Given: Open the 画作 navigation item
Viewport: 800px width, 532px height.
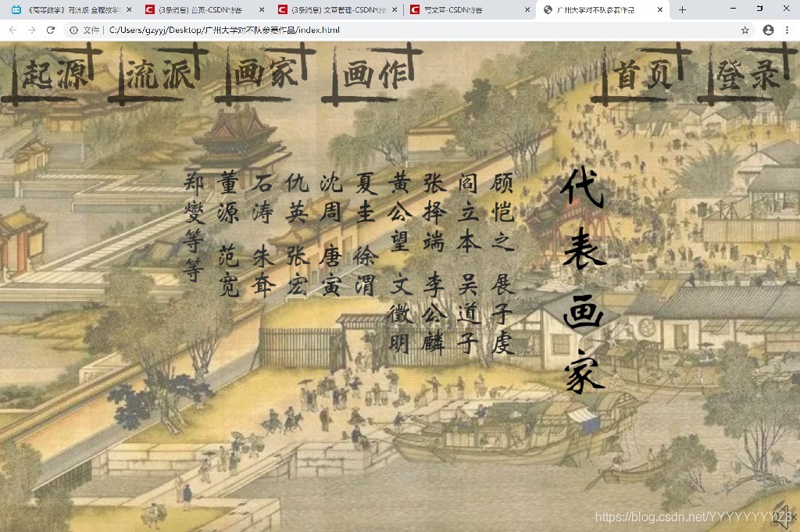Looking at the screenshot, I should (x=373, y=74).
